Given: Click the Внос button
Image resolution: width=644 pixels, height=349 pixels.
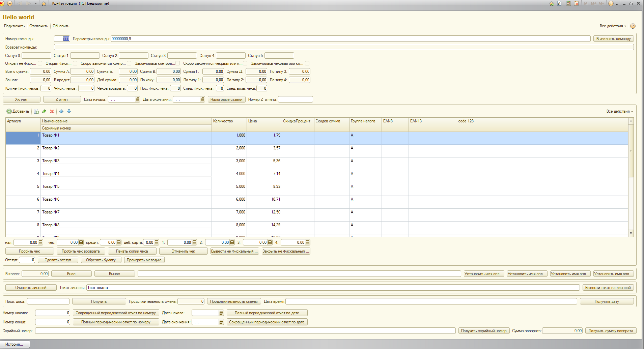Looking at the screenshot, I should (x=72, y=274).
